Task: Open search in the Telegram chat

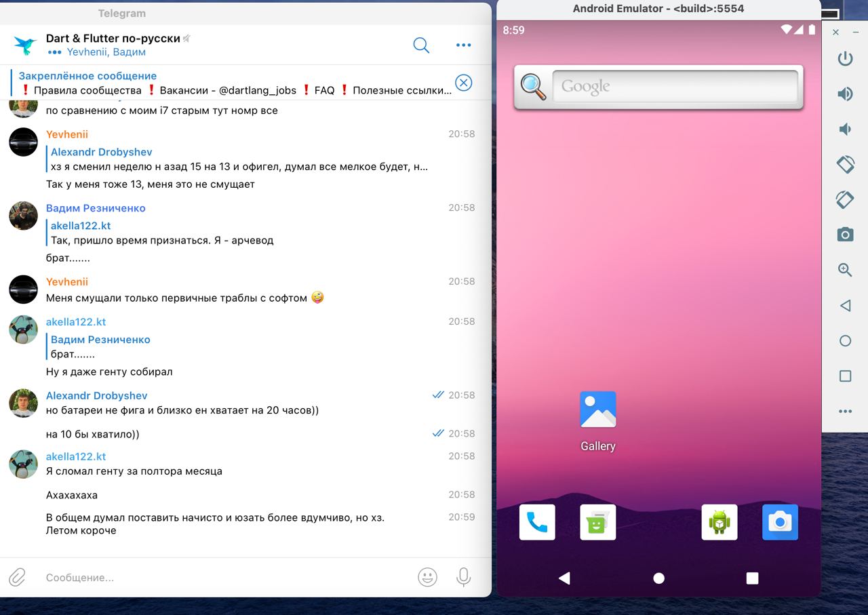Action: click(x=421, y=45)
